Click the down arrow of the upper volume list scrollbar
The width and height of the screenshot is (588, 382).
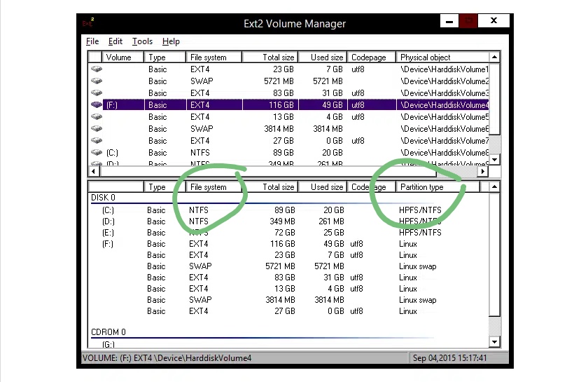(x=495, y=160)
